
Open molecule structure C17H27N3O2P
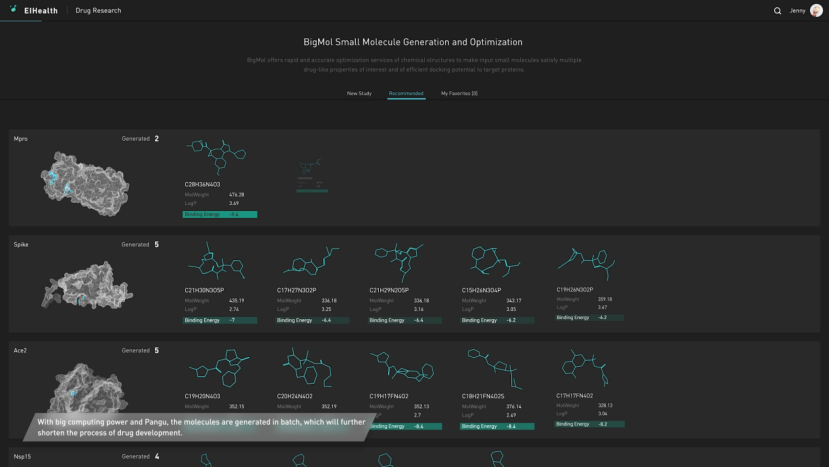311,262
